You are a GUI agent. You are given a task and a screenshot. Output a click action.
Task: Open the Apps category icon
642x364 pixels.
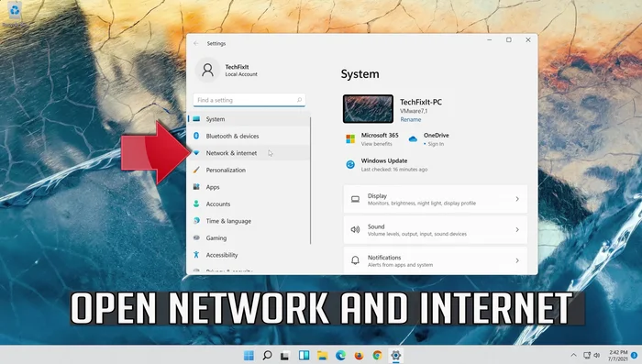[x=196, y=187]
